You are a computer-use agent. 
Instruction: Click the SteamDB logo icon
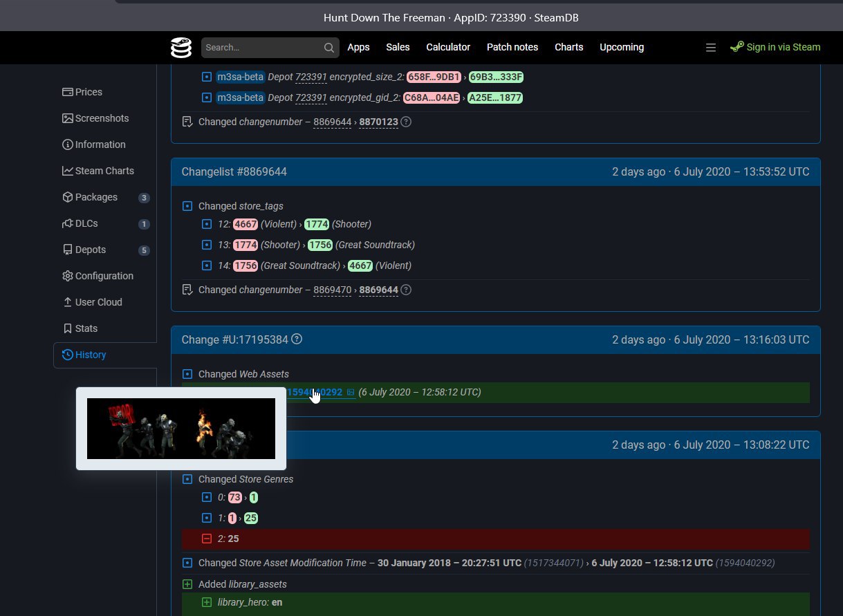coord(181,47)
